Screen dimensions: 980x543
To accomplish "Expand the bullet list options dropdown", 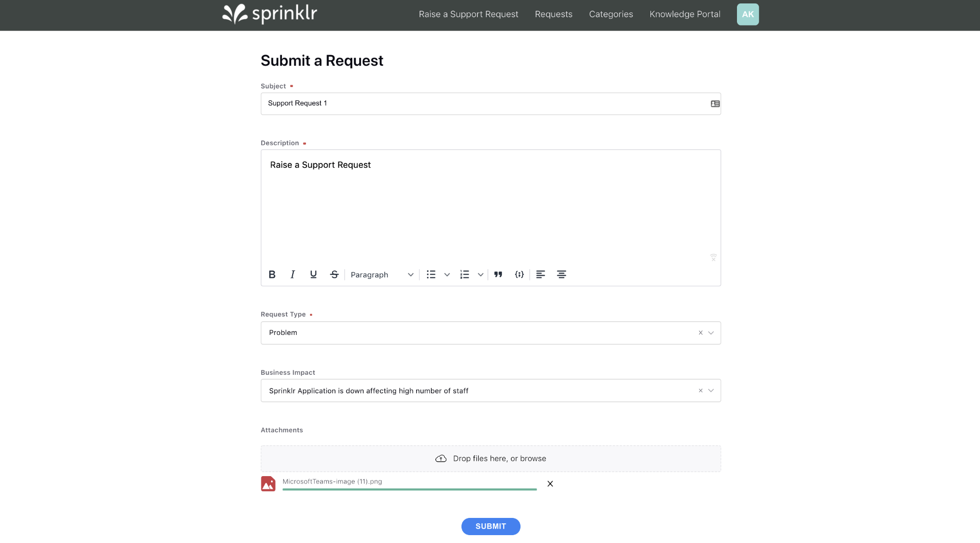I will pos(446,274).
